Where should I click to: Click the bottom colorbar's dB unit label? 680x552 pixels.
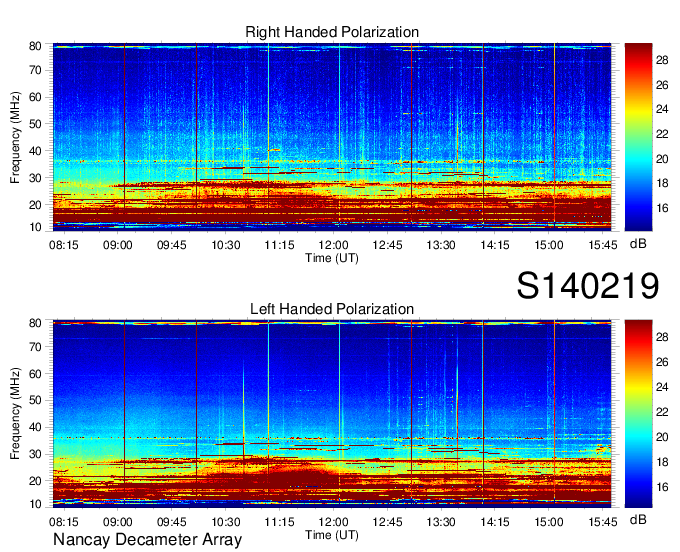click(638, 519)
